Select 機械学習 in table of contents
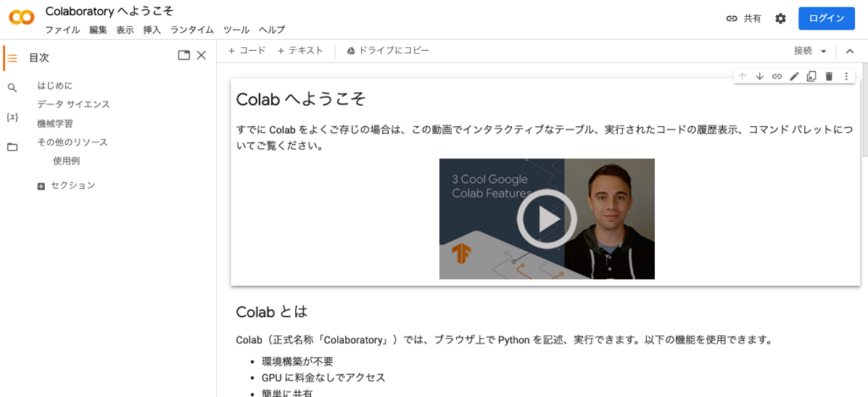 [x=55, y=123]
